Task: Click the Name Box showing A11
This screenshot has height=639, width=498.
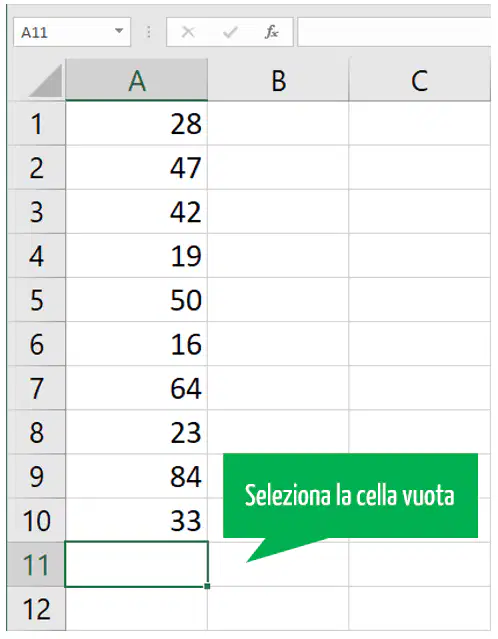Action: point(72,32)
